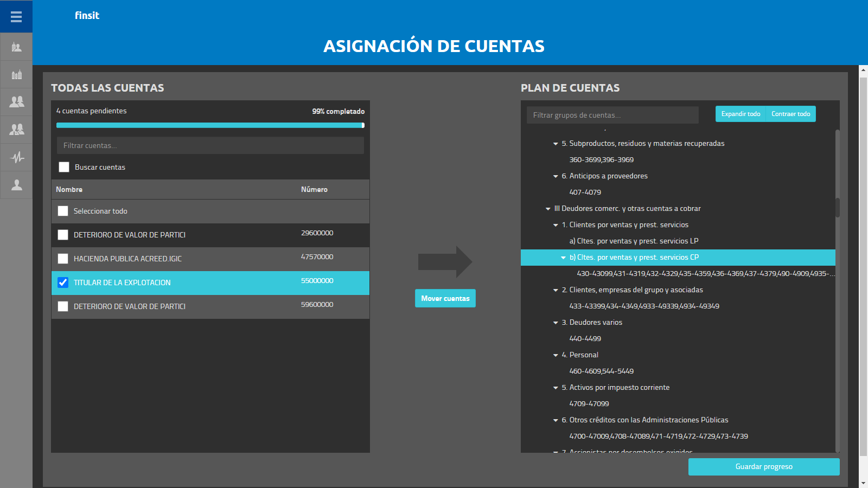Click the page scrollbar down arrow
This screenshot has height=488, width=868.
[864, 483]
